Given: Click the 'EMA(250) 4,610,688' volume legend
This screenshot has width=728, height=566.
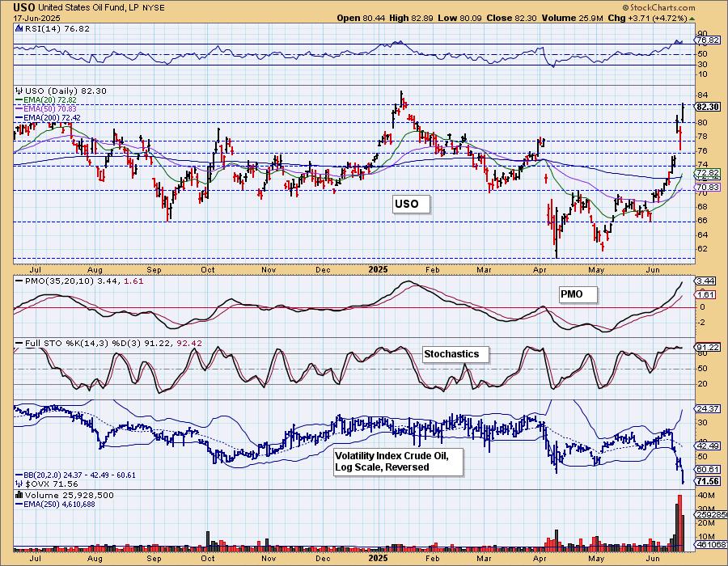Looking at the screenshot, I should point(59,504).
